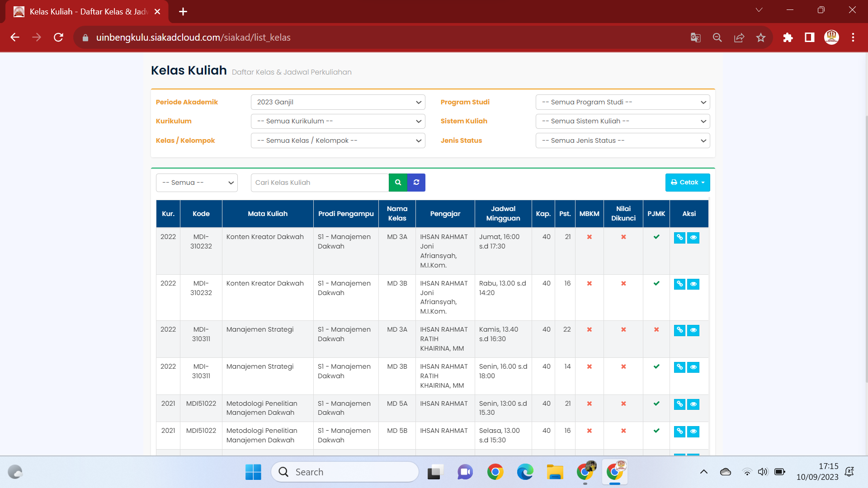
Task: View details via eye icon for MD 3A Konten Kreator
Action: (x=693, y=238)
